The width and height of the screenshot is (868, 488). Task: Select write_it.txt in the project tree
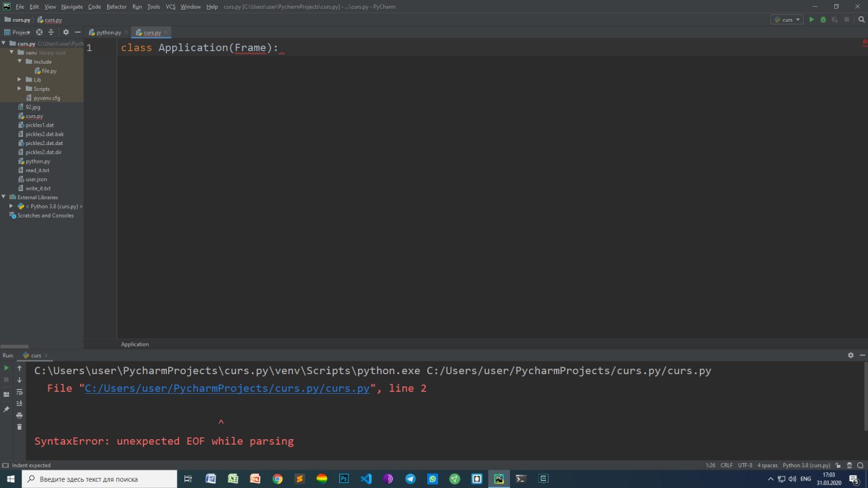coord(34,188)
